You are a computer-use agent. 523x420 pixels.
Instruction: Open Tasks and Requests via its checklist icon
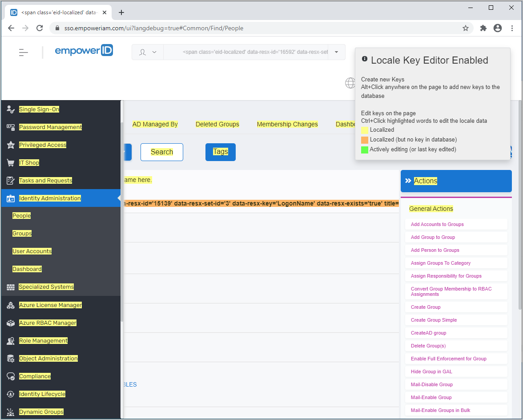click(10, 180)
